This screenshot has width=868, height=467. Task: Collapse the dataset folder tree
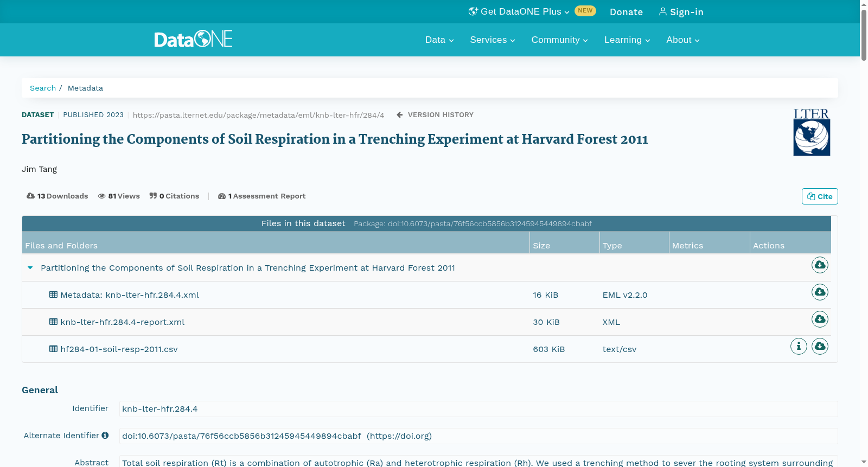click(x=30, y=267)
